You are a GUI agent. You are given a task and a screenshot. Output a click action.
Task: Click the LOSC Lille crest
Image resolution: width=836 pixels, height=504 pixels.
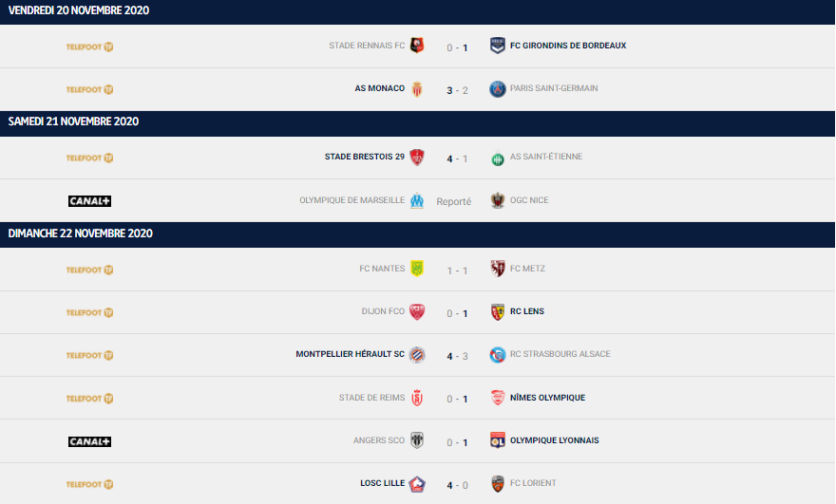point(417,484)
